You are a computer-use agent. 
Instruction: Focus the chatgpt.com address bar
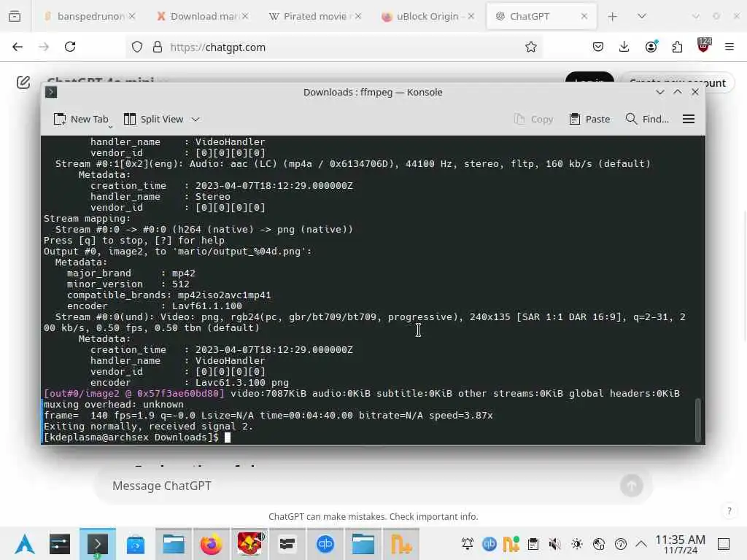(x=333, y=47)
